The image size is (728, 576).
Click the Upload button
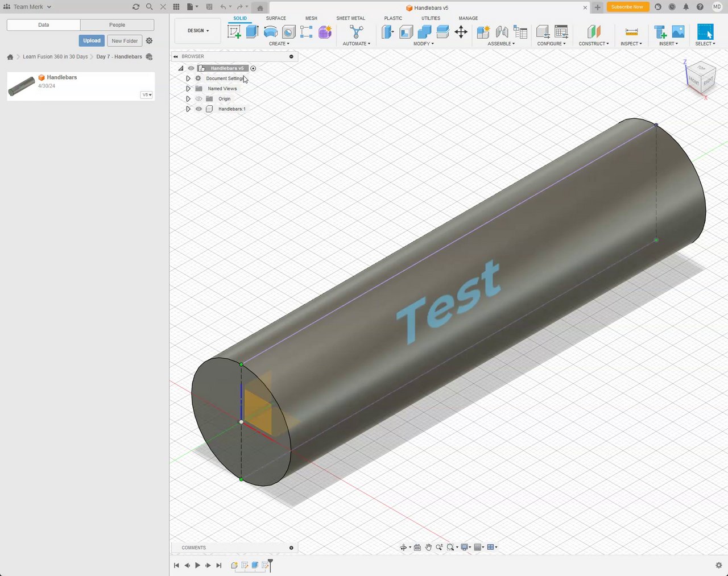coord(92,41)
